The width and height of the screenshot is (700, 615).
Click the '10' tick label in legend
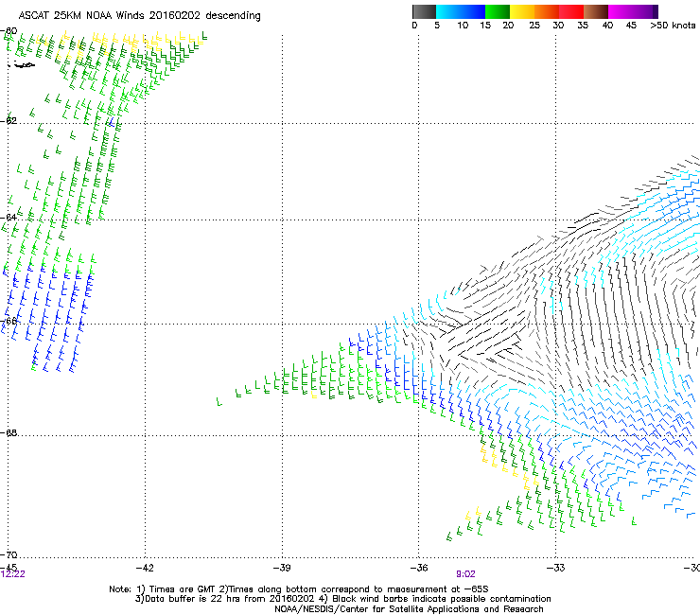(x=463, y=26)
